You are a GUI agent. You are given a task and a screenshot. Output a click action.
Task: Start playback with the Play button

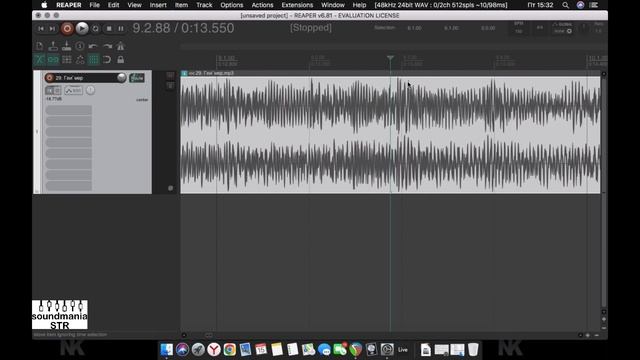coord(82,28)
